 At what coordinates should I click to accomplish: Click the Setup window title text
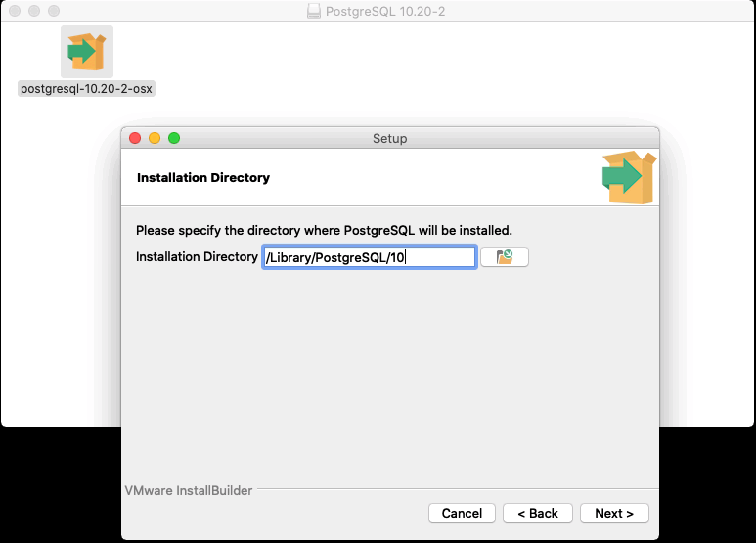tap(389, 138)
